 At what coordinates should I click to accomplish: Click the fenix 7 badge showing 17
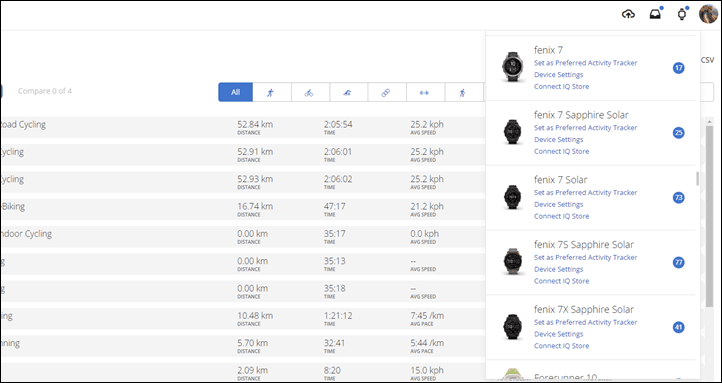[678, 68]
